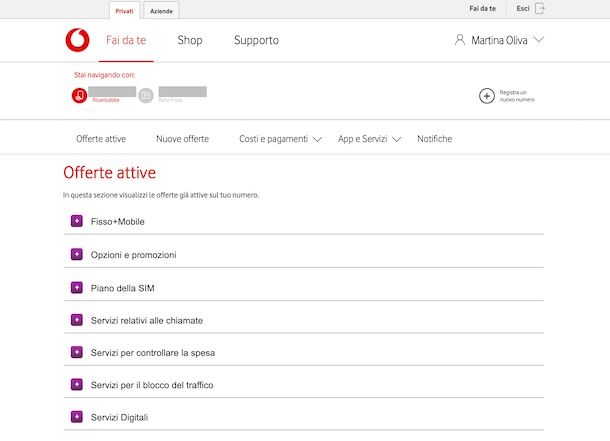Click the plus circle to register a new number
610x441 pixels.
(487, 96)
